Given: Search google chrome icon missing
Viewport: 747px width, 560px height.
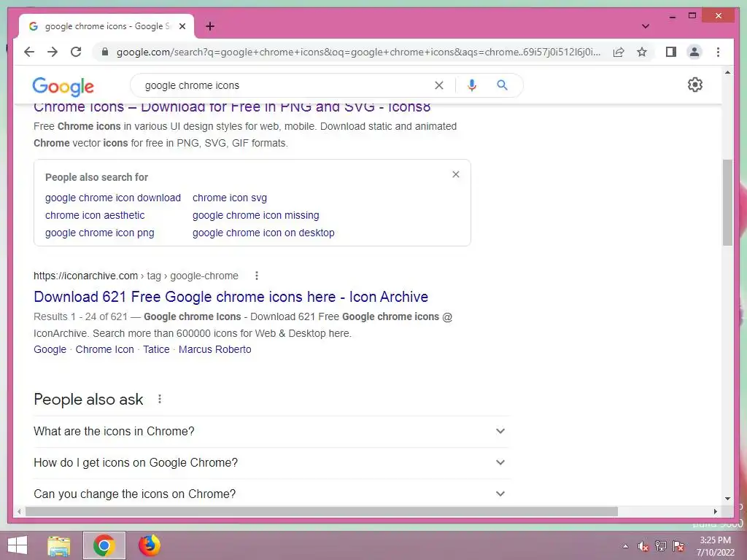Looking at the screenshot, I should [x=256, y=215].
